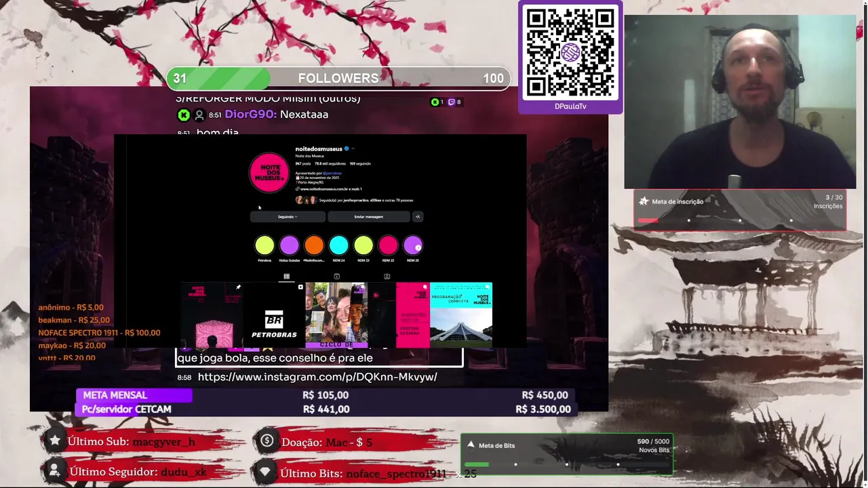
Task: Click the Enviar mensagem button
Action: [x=369, y=217]
